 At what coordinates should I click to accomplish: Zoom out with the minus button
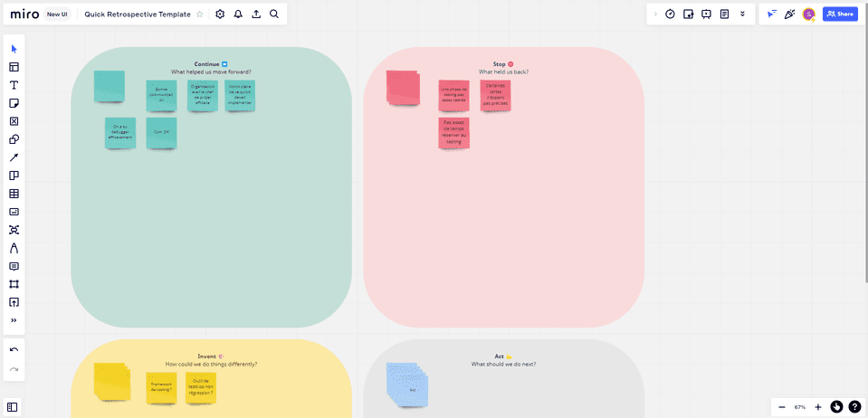coord(782,407)
